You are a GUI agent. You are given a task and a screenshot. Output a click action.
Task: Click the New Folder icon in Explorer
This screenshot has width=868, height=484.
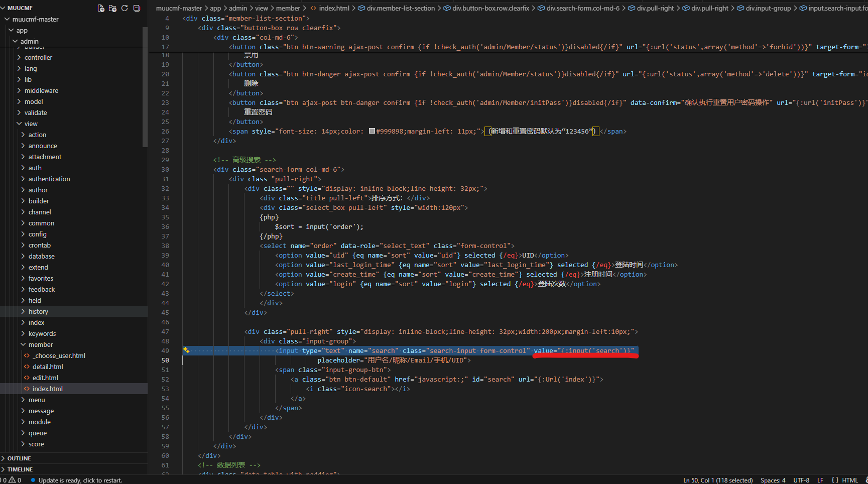(x=112, y=8)
